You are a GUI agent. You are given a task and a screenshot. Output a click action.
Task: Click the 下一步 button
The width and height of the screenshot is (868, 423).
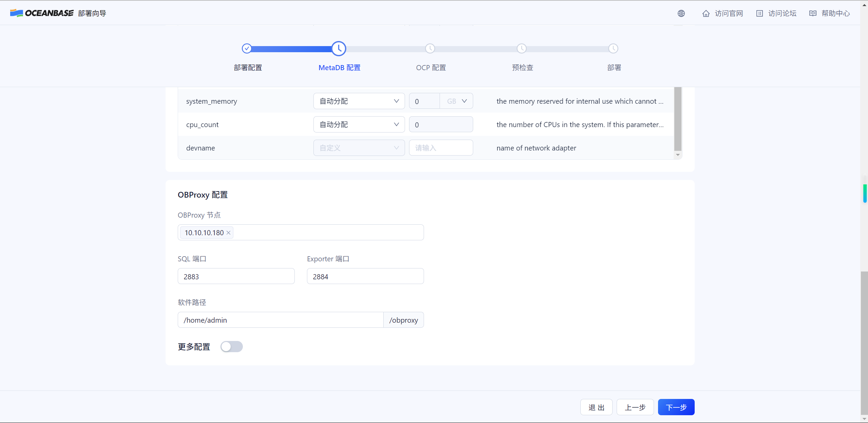pyautogui.click(x=676, y=407)
